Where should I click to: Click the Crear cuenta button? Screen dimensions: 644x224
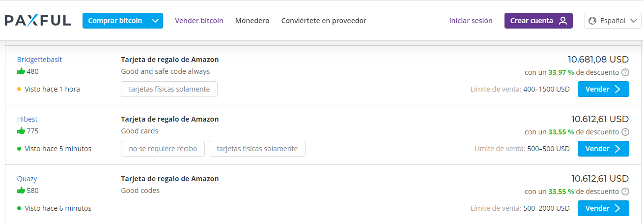538,21
